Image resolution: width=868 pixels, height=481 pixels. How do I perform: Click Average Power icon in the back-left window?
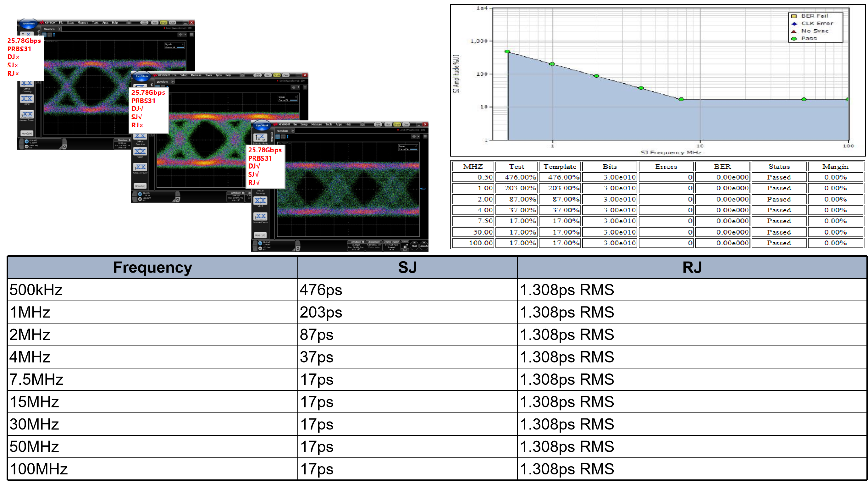click(x=27, y=114)
